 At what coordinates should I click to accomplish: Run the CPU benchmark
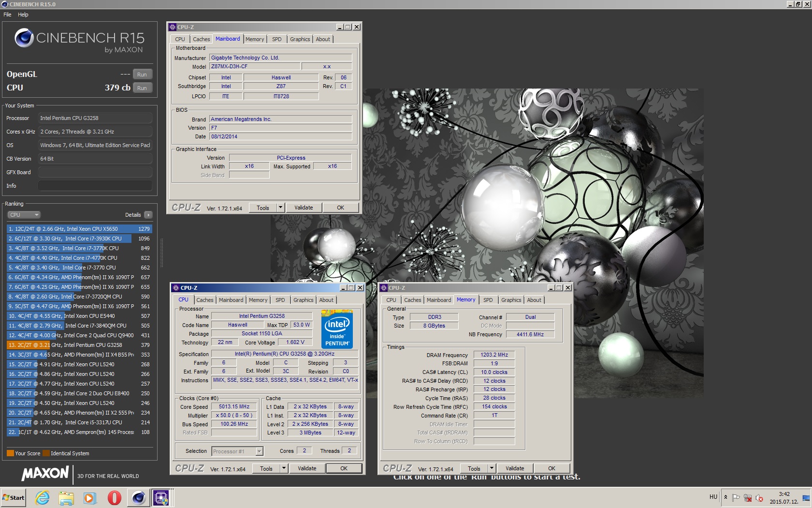(142, 88)
